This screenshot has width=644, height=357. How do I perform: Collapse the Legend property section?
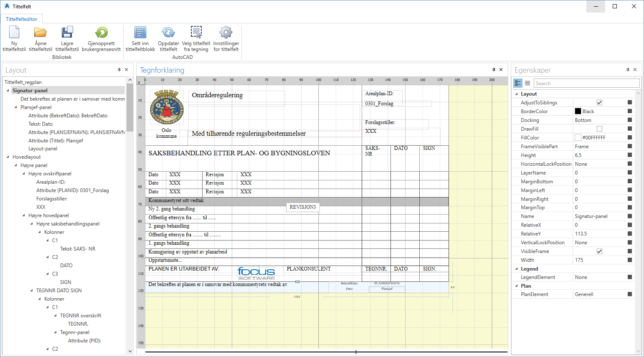coord(517,269)
